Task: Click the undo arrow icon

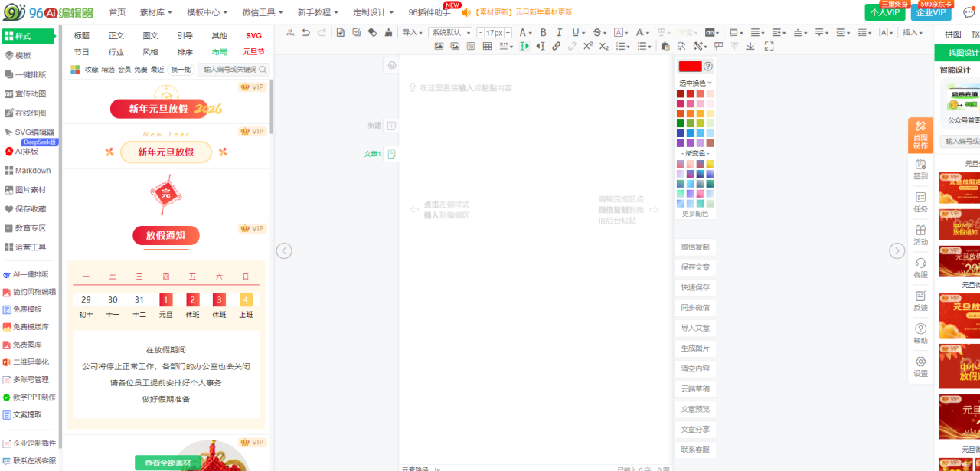Action: (x=306, y=32)
